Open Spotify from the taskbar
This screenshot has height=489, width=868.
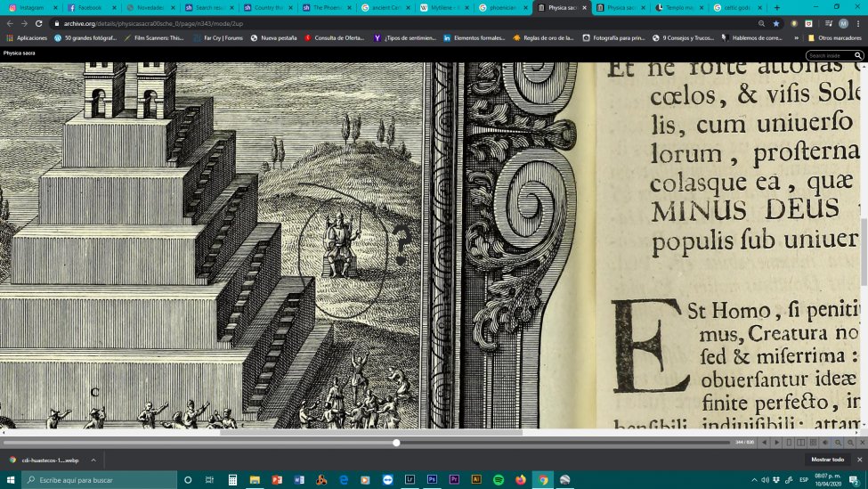[499, 479]
